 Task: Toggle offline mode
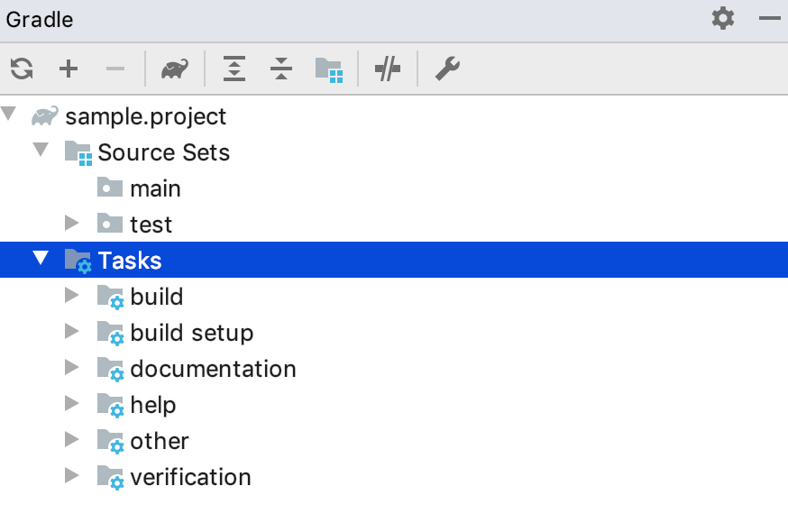(x=388, y=69)
